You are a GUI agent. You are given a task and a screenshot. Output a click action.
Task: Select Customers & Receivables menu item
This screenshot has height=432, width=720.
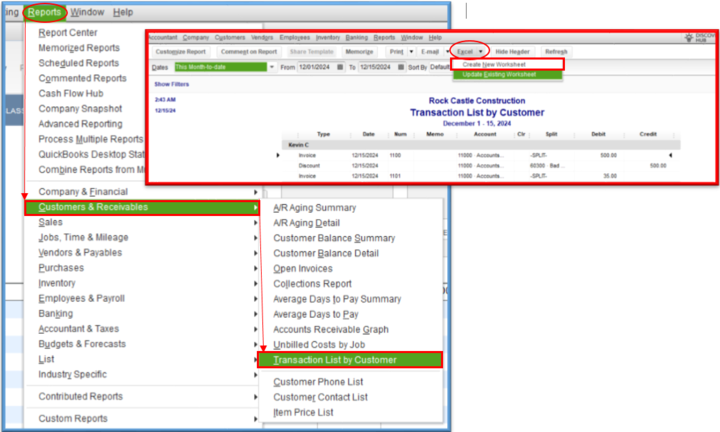[142, 208]
